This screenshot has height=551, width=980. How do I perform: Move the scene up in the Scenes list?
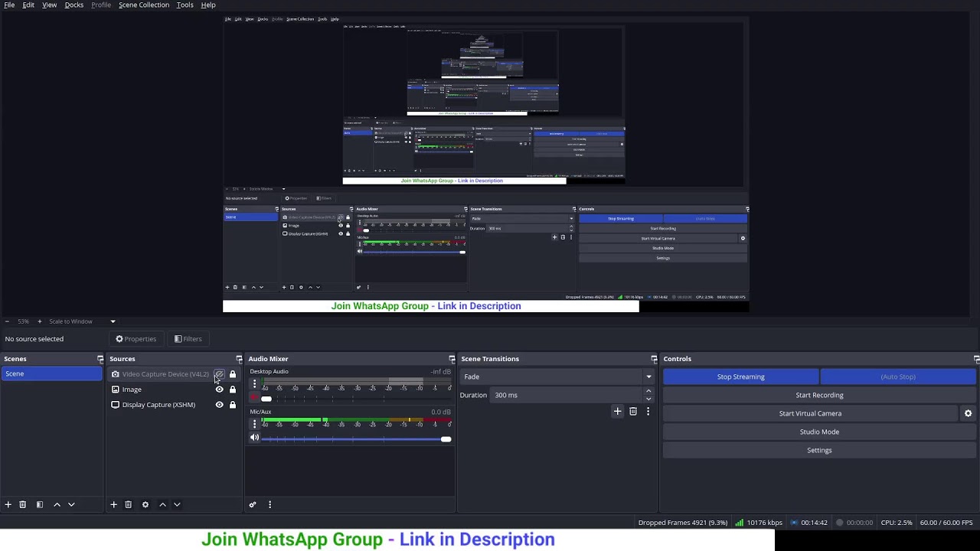pyautogui.click(x=57, y=504)
